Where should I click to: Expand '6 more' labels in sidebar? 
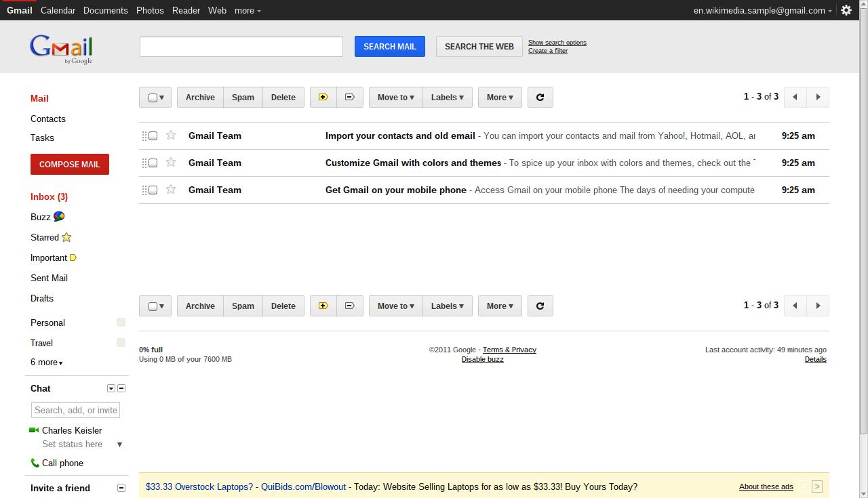coord(47,362)
